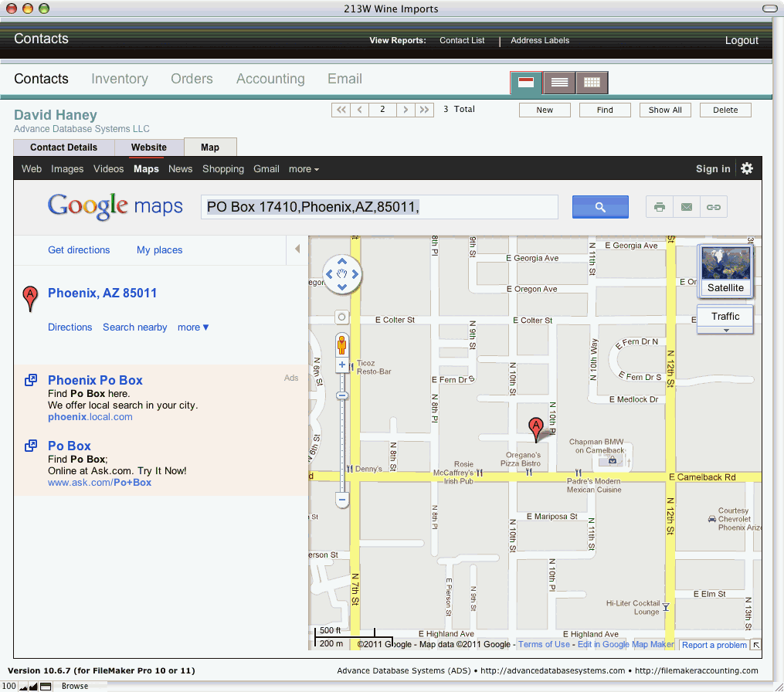The width and height of the screenshot is (784, 692).
Task: Click the Show All button
Action: 665,110
